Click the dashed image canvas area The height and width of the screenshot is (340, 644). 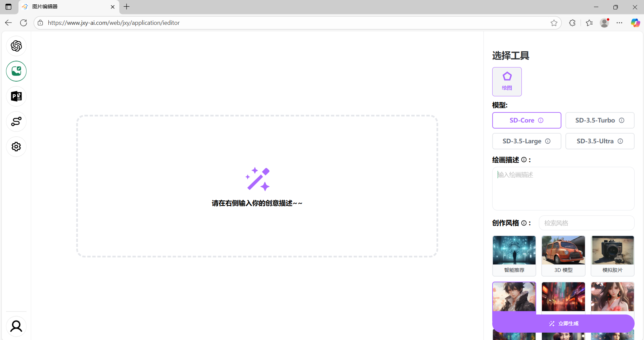tap(257, 186)
